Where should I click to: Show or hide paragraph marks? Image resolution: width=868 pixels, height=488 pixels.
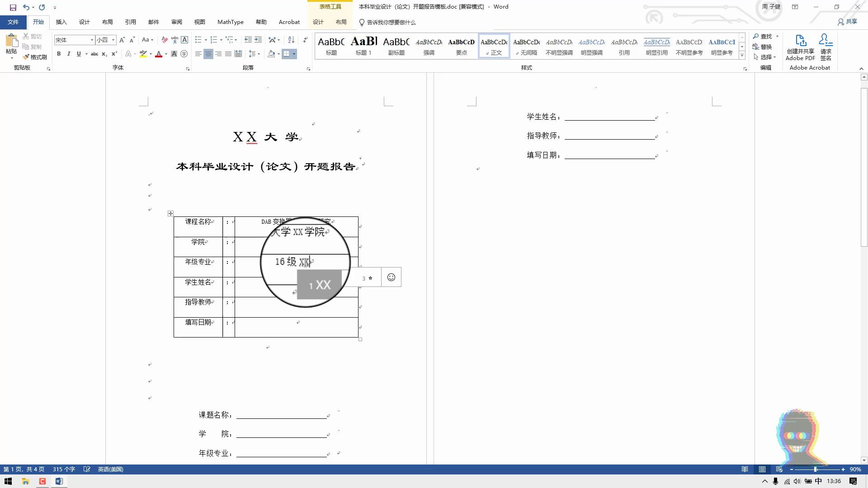(x=306, y=40)
